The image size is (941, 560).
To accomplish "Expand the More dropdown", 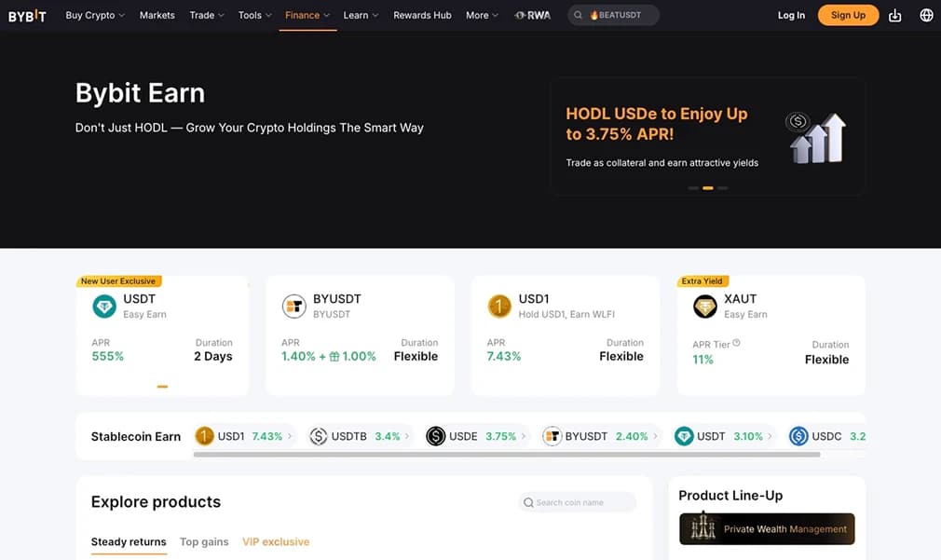I will tap(482, 15).
